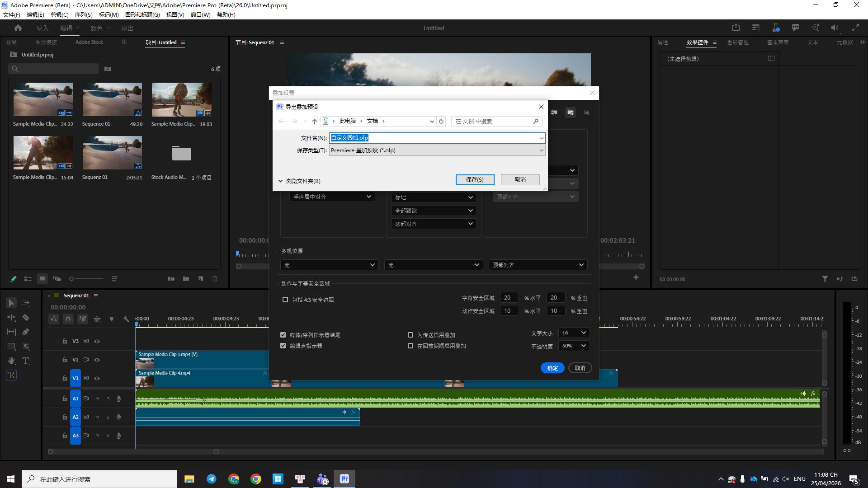Refresh the 文档 folder in save dialog
This screenshot has width=868, height=488.
tap(441, 122)
